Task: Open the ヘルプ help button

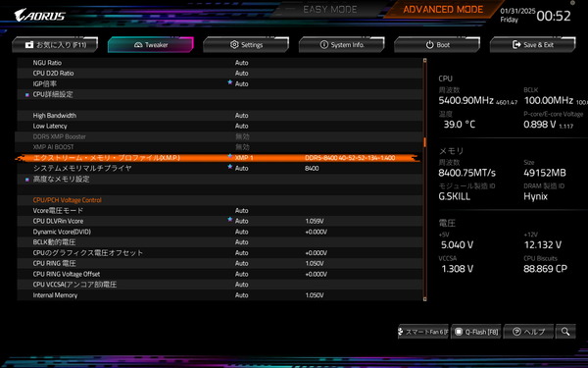Action: pyautogui.click(x=528, y=332)
